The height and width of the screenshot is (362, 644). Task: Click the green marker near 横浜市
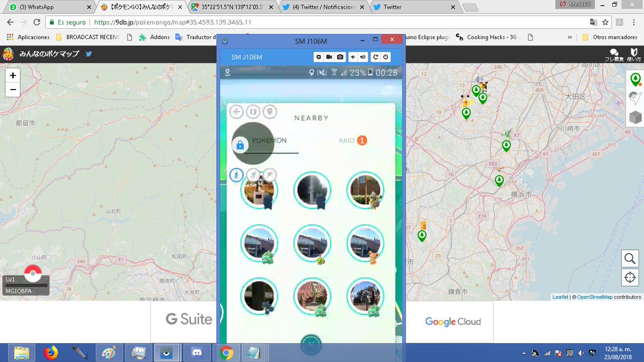tap(499, 181)
